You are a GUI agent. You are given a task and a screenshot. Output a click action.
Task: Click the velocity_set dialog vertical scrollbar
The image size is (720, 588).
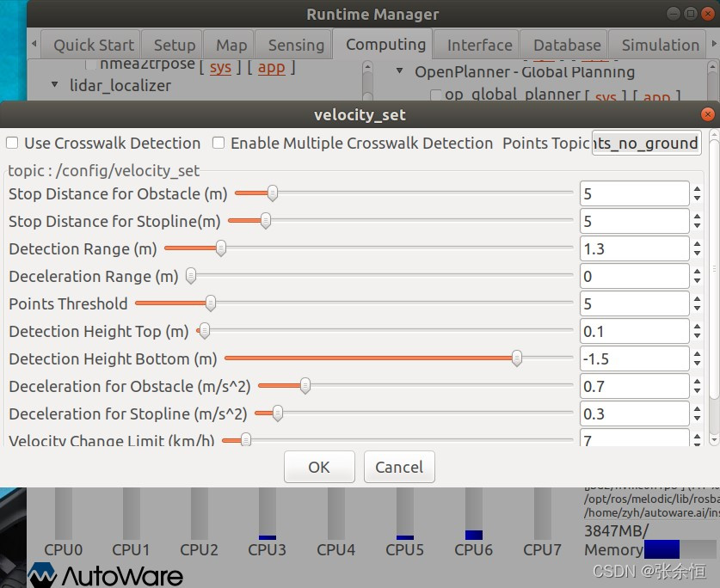(x=714, y=268)
